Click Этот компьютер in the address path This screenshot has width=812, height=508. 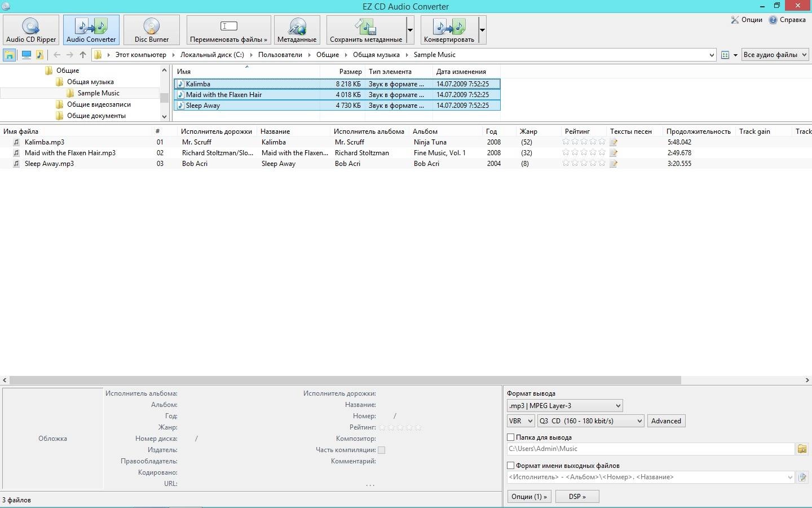[x=140, y=55]
